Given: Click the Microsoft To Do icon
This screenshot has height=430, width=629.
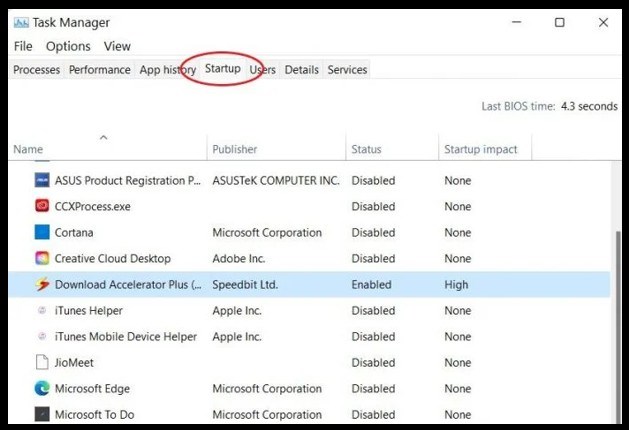Looking at the screenshot, I should (x=42, y=414).
